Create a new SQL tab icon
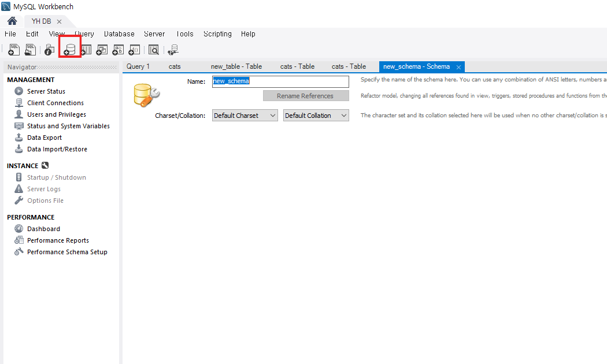 coord(14,50)
